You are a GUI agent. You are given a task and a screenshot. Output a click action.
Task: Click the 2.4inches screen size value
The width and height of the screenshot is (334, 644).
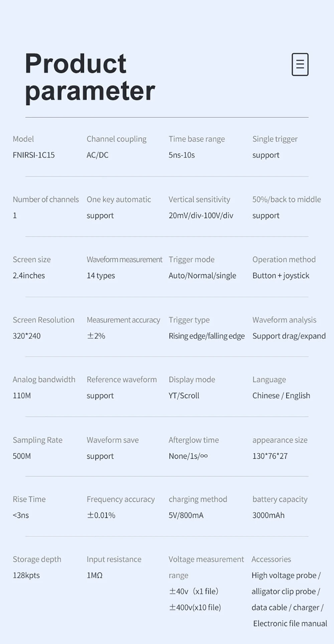29,276
